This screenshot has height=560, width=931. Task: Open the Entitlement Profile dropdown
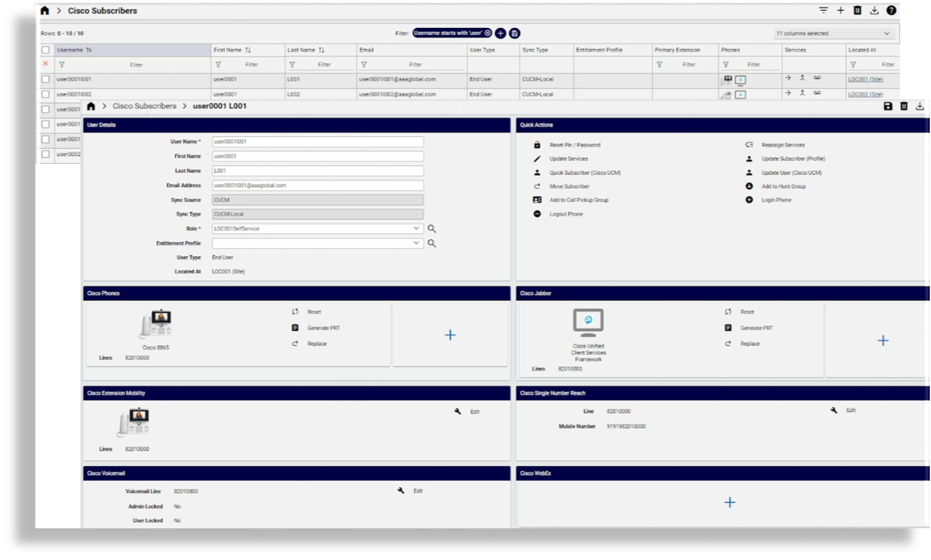coord(317,244)
